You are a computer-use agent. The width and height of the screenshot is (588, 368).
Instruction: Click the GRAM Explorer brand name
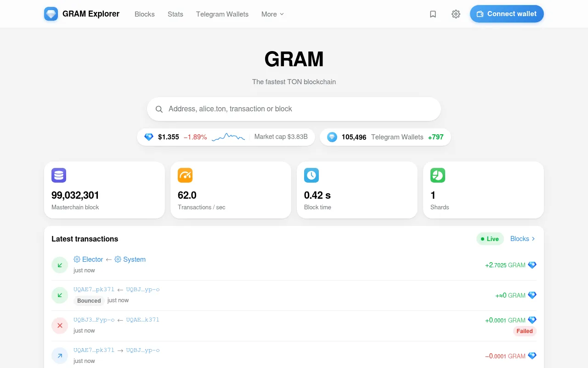pyautogui.click(x=91, y=14)
